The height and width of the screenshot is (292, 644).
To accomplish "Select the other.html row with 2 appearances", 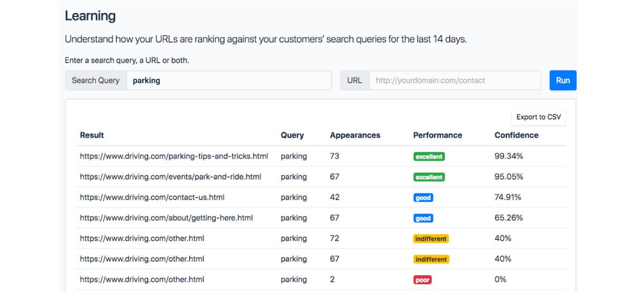I will tap(321, 280).
